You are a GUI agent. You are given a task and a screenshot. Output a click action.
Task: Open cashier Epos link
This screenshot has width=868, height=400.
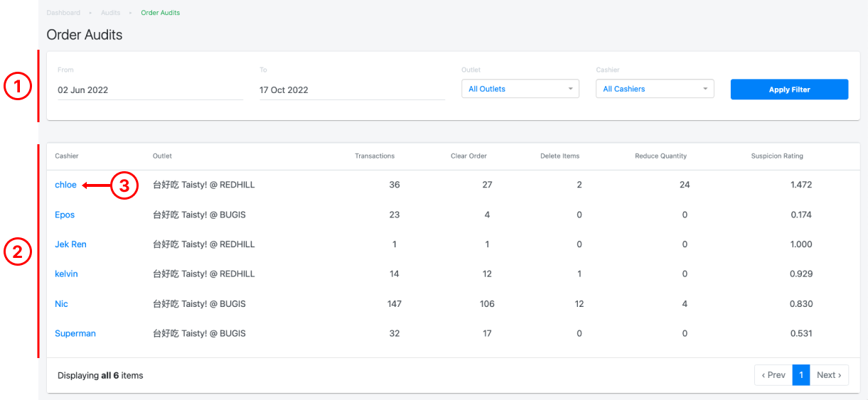(x=65, y=215)
